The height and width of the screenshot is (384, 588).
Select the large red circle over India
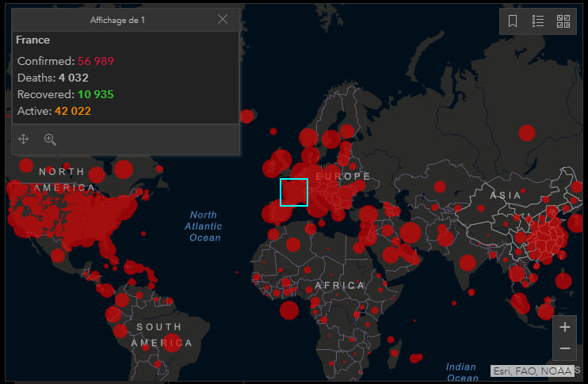click(468, 263)
